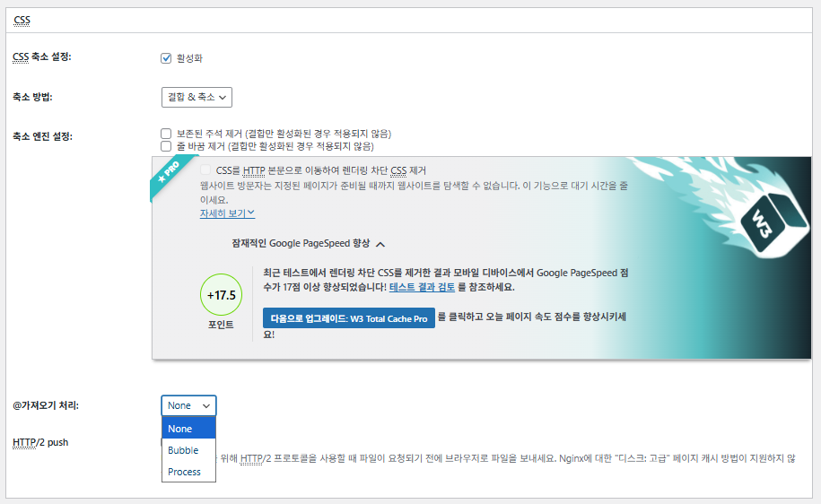The width and height of the screenshot is (821, 504).
Task: Click the @가져오기 처리 label
Action: [x=46, y=405]
